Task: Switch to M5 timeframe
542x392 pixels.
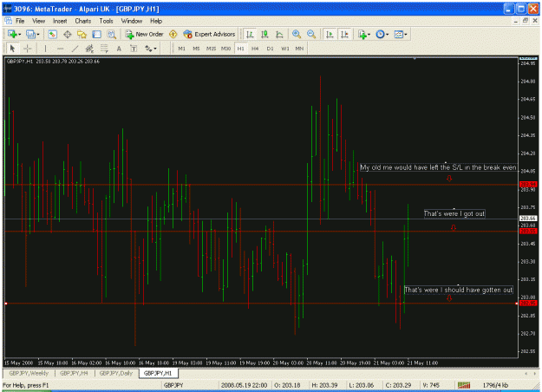Action: point(196,49)
